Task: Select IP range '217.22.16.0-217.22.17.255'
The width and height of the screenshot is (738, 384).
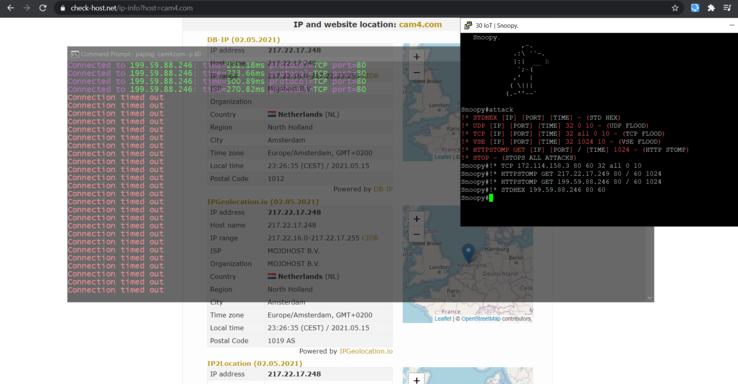Action: pyautogui.click(x=313, y=238)
